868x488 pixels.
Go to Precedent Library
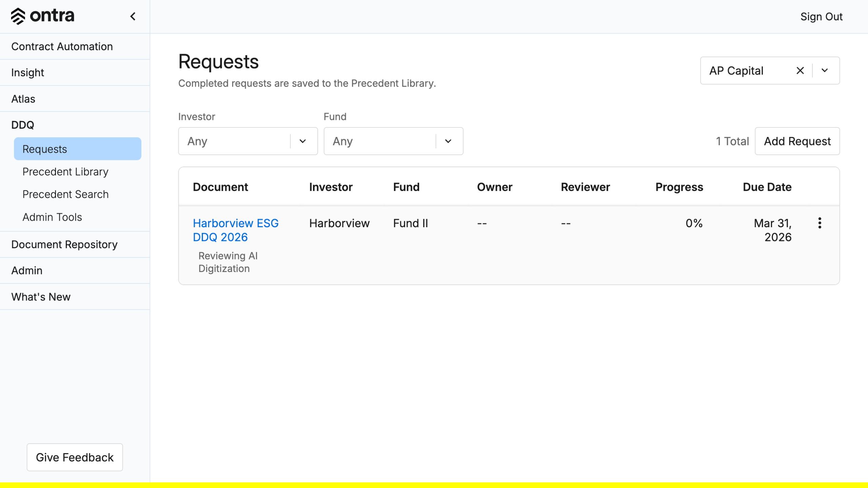tap(65, 172)
